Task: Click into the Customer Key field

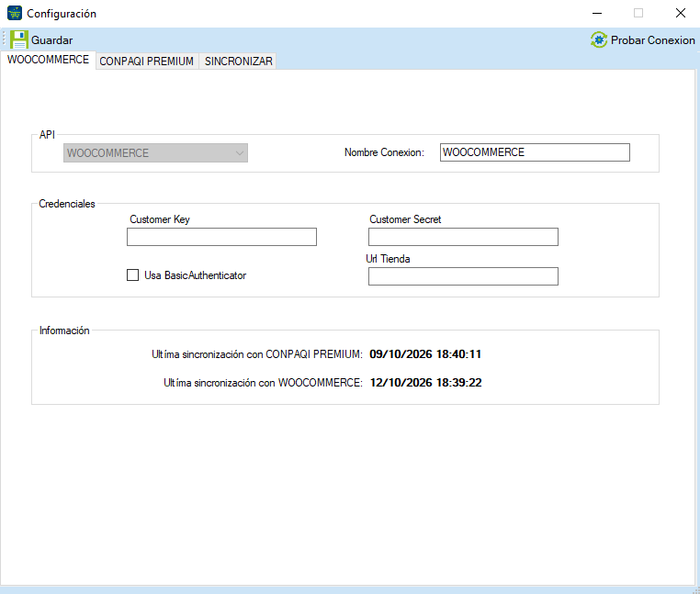Action: [222, 237]
